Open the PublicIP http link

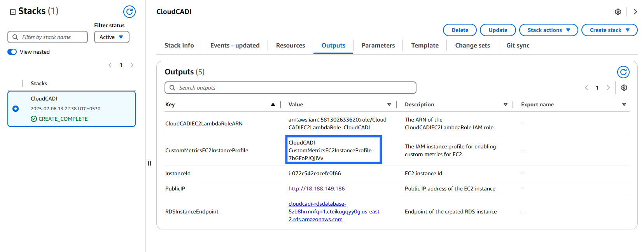317,189
